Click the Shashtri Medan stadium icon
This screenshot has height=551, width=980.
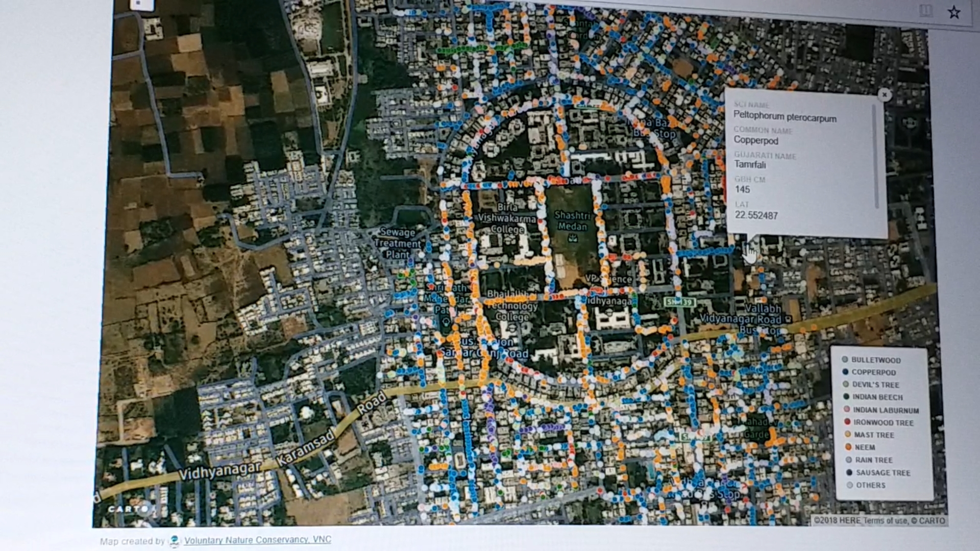[573, 238]
